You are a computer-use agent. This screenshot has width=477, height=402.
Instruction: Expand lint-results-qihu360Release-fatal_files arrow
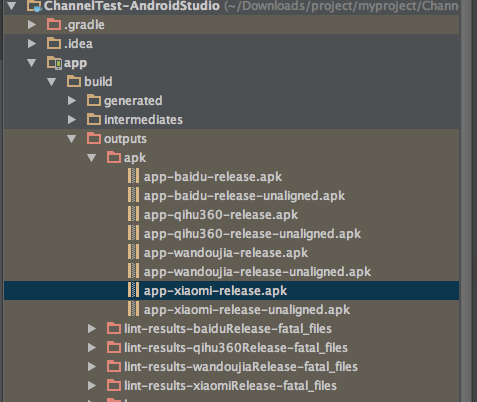coord(92,348)
